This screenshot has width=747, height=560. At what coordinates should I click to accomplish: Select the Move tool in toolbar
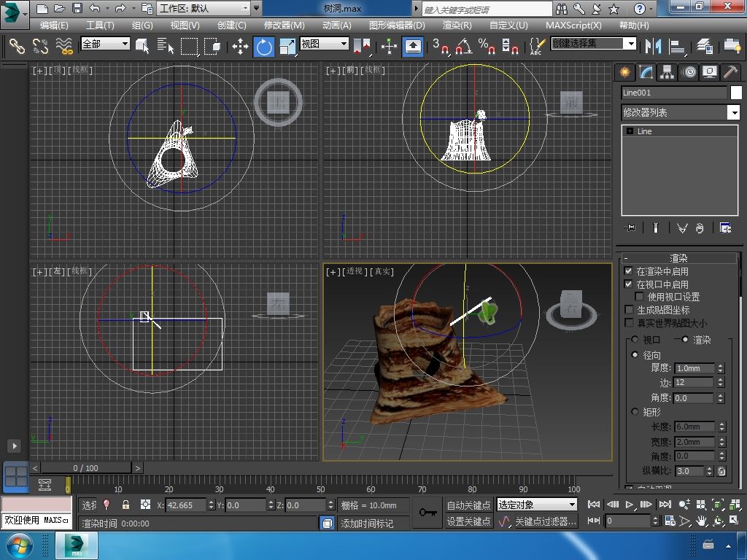point(240,47)
